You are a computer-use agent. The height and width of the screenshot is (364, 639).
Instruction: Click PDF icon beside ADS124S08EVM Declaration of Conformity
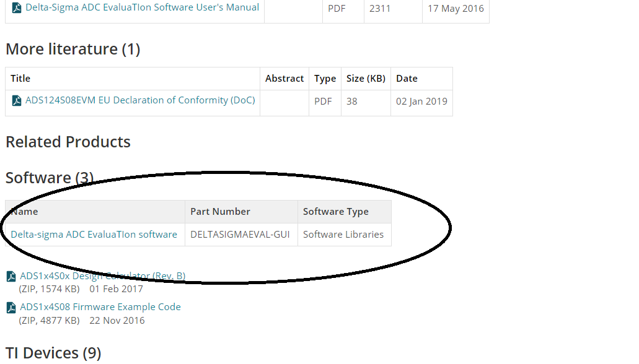point(17,100)
